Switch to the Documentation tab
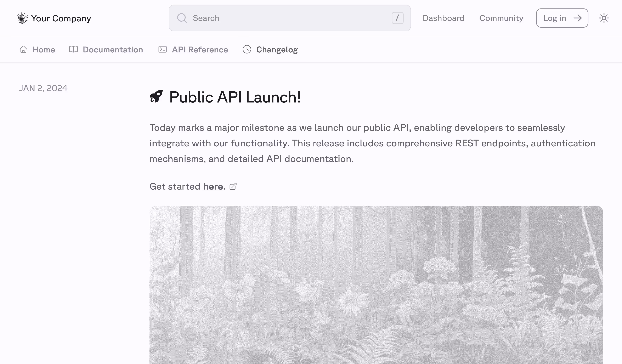Screen dimensions: 622x364 (113, 50)
